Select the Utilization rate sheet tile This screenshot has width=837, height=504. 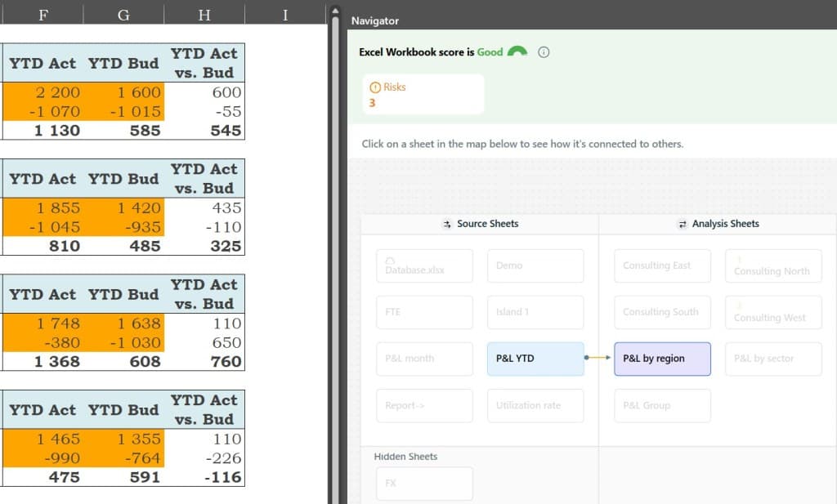pos(535,405)
